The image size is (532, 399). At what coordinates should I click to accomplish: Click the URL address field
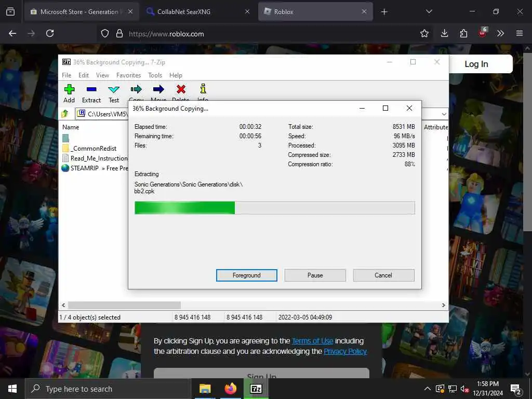[x=264, y=34]
